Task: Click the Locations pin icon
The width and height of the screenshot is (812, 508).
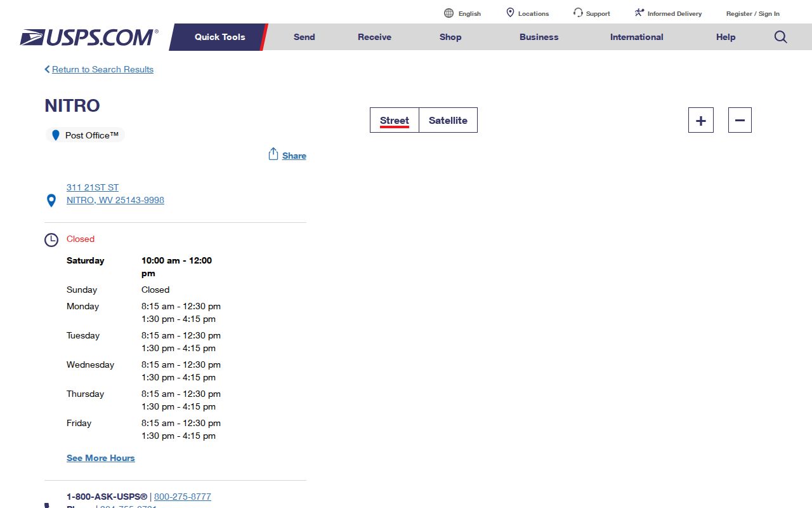Action: tap(510, 13)
